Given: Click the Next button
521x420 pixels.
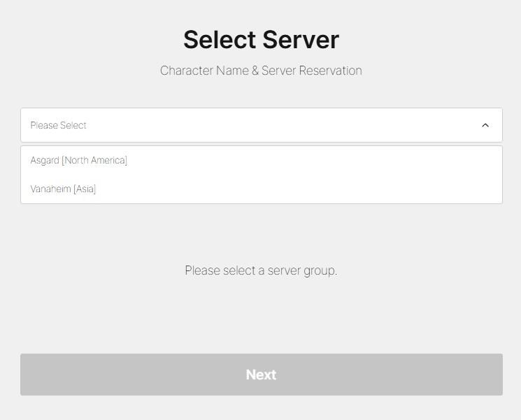Looking at the screenshot, I should [261, 375].
